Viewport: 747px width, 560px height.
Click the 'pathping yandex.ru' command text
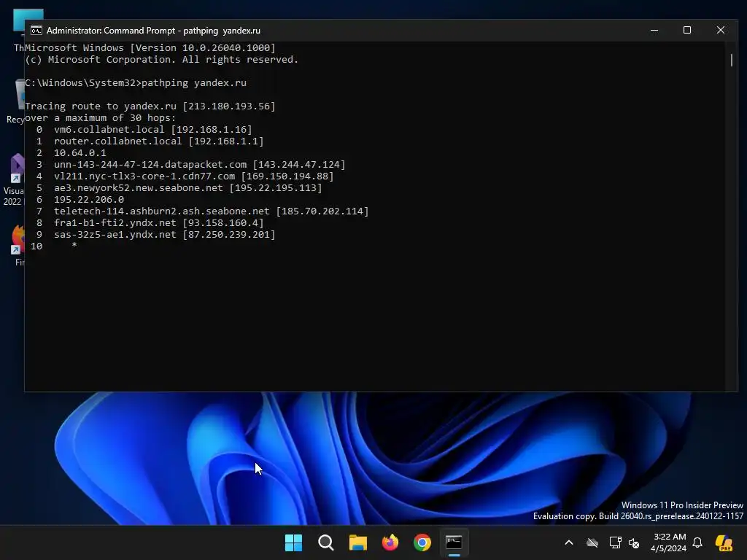[x=194, y=83]
